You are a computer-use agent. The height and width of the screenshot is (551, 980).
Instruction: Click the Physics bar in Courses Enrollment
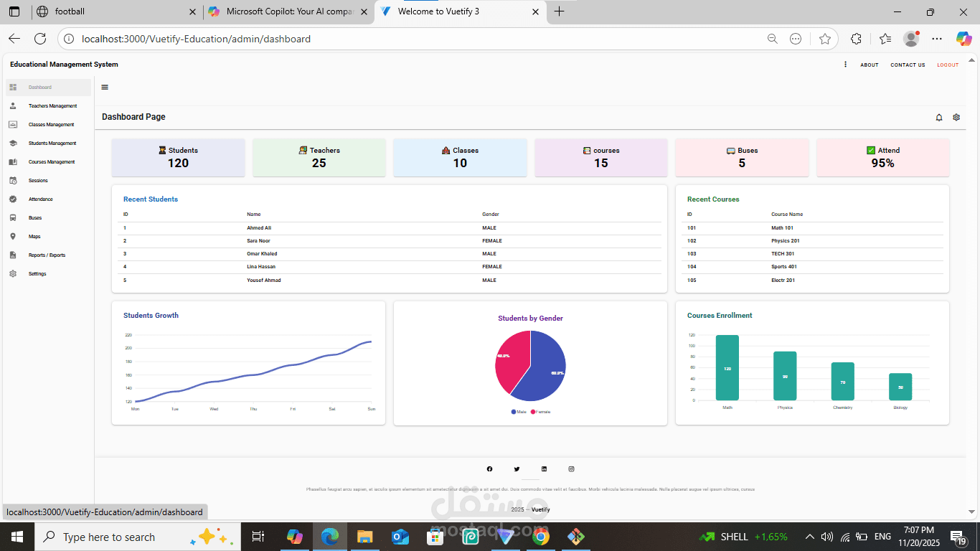785,376
